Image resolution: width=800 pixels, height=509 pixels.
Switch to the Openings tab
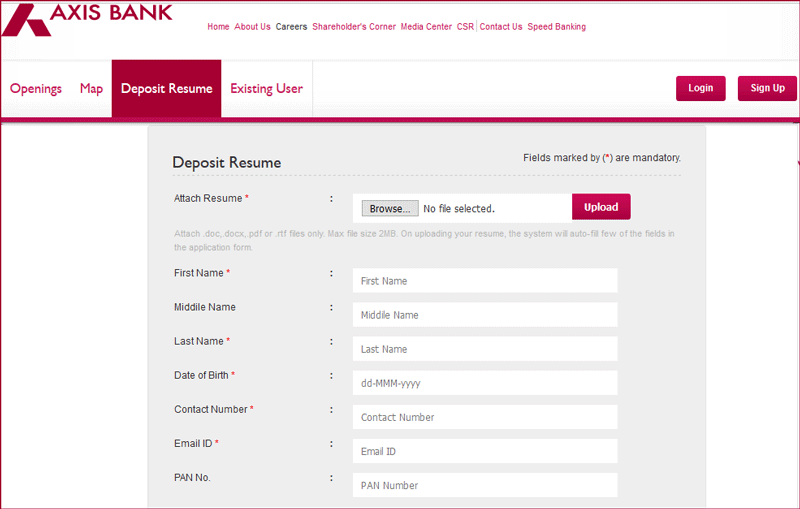[x=36, y=89]
